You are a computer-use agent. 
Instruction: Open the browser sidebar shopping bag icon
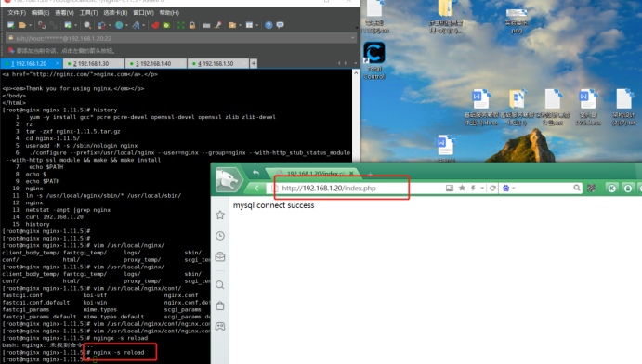(220, 305)
